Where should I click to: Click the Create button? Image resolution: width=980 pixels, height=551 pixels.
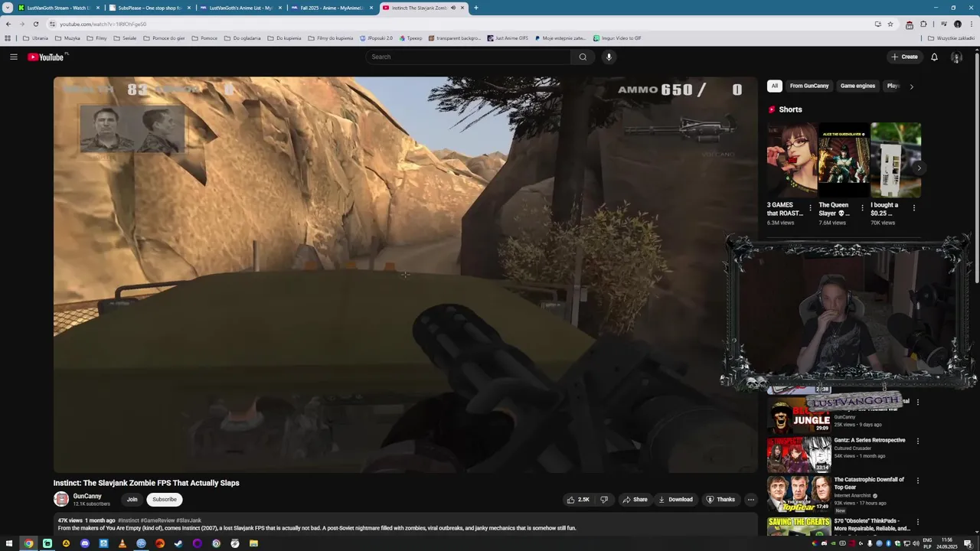[x=904, y=57]
